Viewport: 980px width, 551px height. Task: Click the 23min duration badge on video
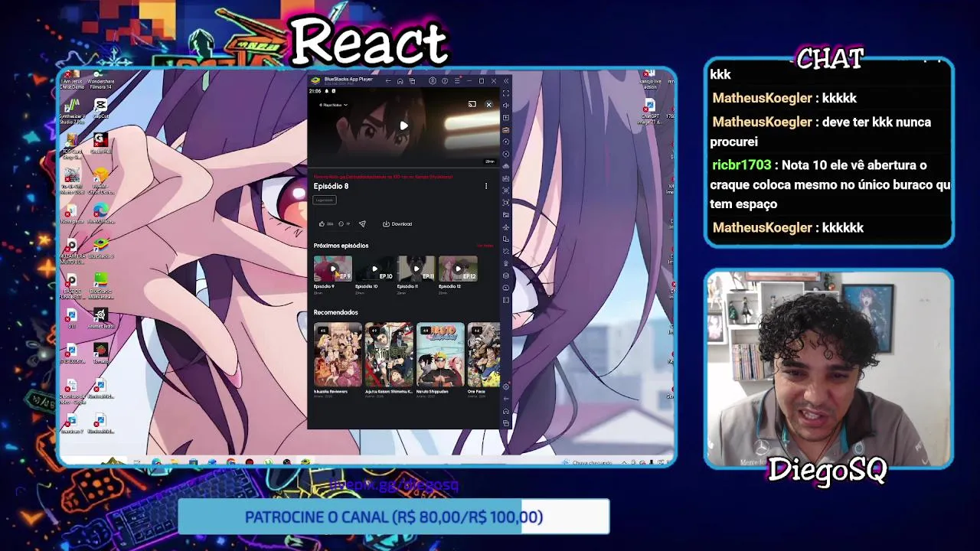tap(490, 161)
